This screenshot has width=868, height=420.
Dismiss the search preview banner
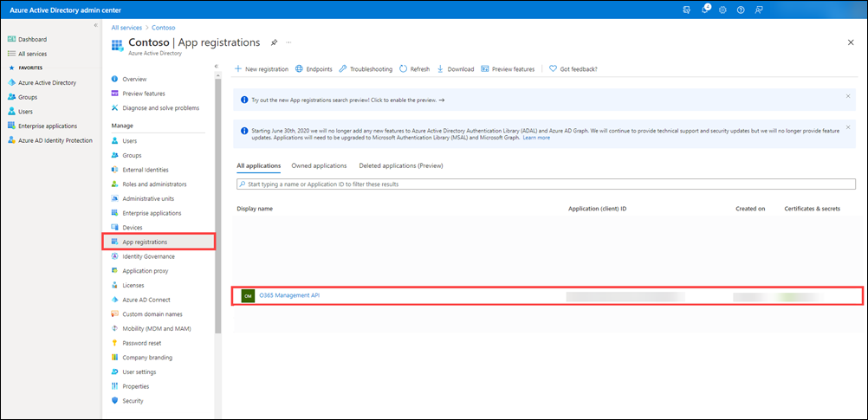[x=847, y=96]
